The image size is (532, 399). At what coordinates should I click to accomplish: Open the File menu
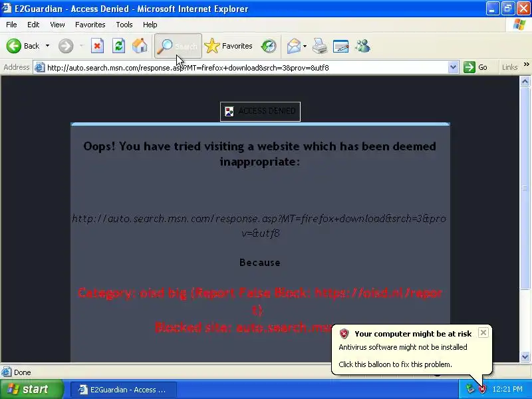(11, 25)
